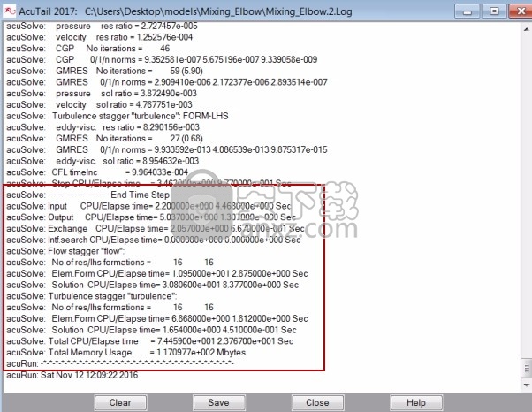Click the line 'pressure sol ratio = 3.872490e-003'

[102, 94]
